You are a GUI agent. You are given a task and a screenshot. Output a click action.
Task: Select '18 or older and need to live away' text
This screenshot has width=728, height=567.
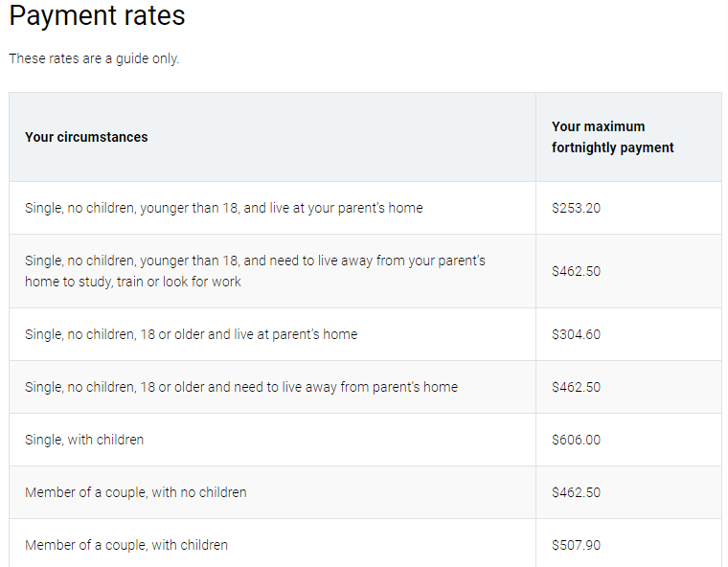click(x=241, y=387)
